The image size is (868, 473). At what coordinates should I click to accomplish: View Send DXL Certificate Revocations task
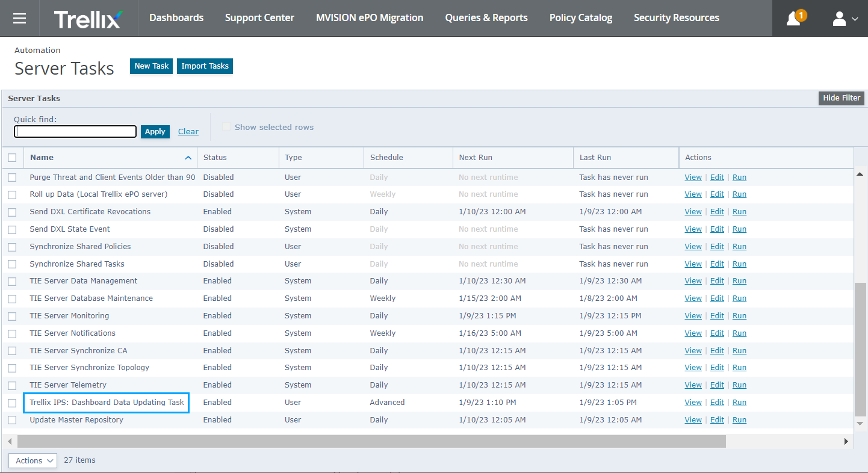click(693, 212)
